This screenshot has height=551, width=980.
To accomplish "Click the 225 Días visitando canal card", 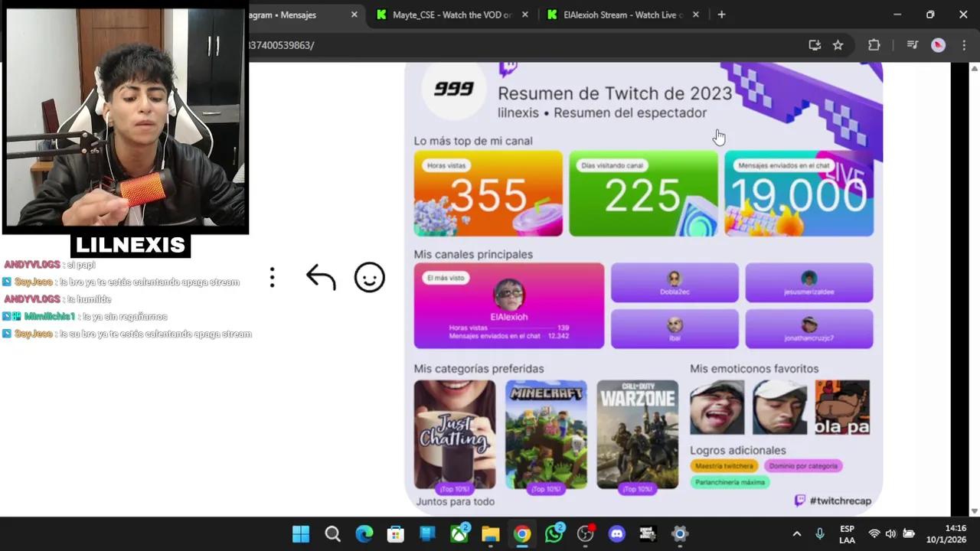I will [x=643, y=194].
